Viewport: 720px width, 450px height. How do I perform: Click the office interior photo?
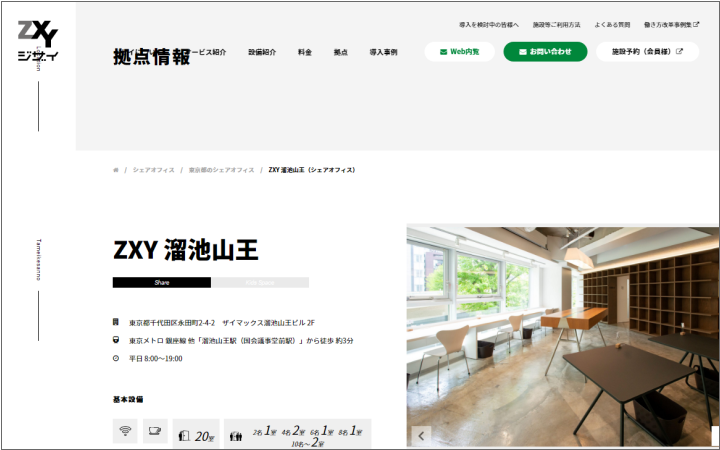[x=563, y=337]
